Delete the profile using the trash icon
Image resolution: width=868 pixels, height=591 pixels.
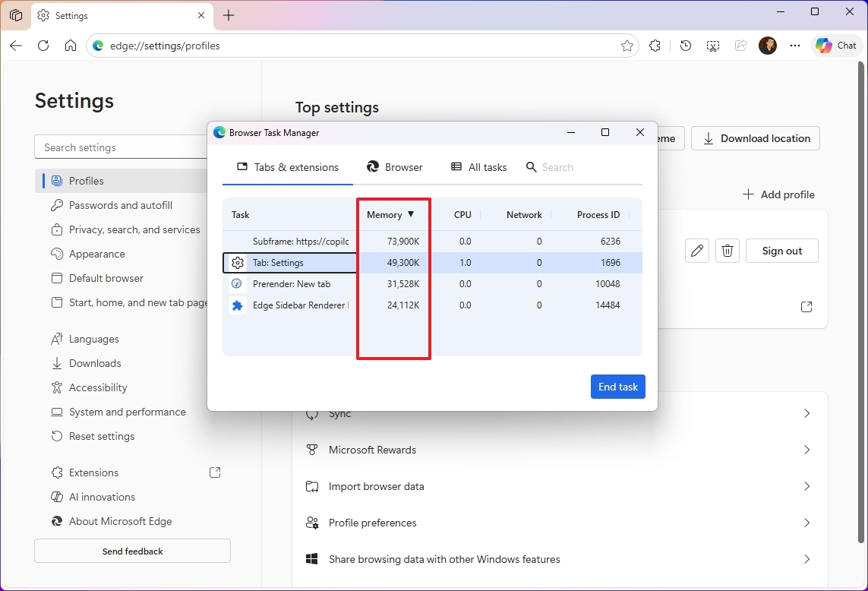pyautogui.click(x=727, y=250)
